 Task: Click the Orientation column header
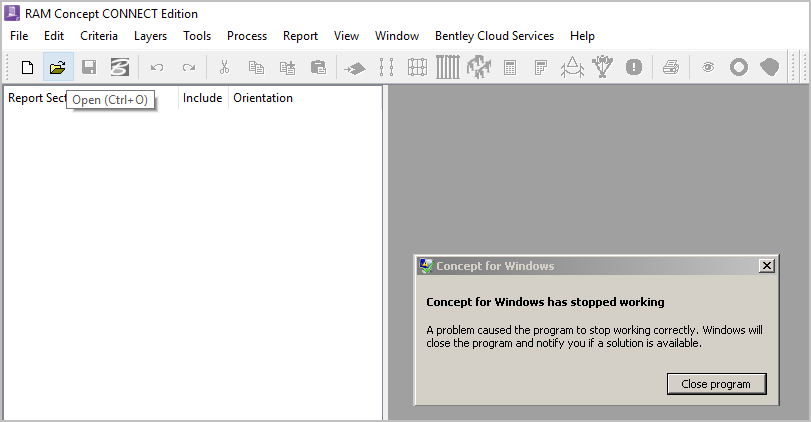click(x=263, y=98)
